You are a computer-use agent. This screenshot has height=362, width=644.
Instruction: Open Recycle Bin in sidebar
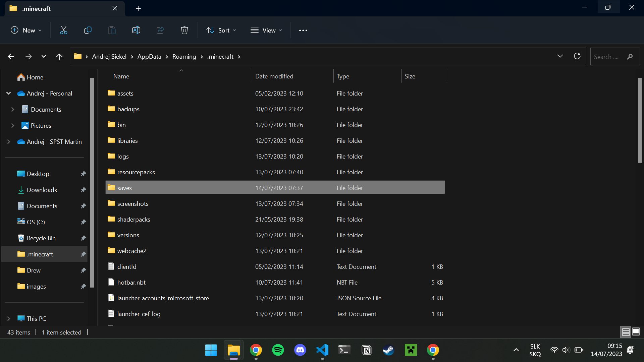click(x=41, y=238)
